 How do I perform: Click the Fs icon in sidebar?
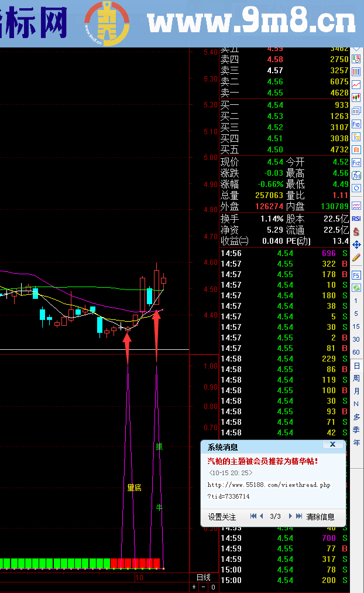[356, 275]
